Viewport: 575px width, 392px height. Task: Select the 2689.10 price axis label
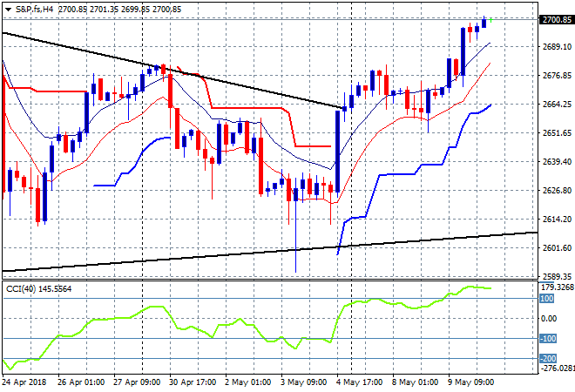[555, 47]
